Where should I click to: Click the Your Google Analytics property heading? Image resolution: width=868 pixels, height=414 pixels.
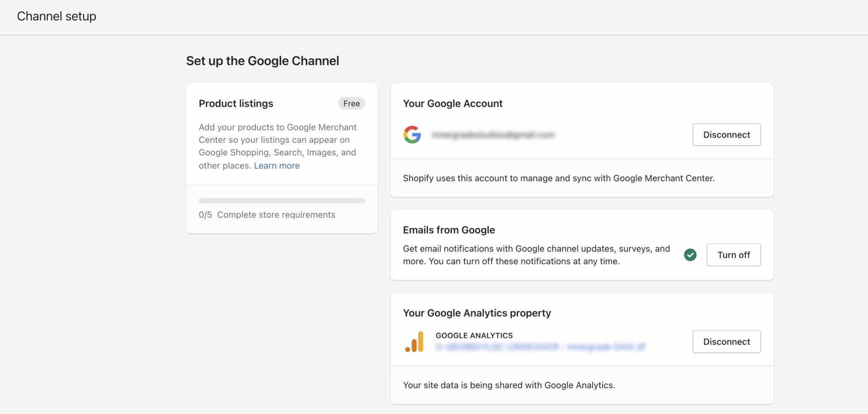click(x=477, y=313)
